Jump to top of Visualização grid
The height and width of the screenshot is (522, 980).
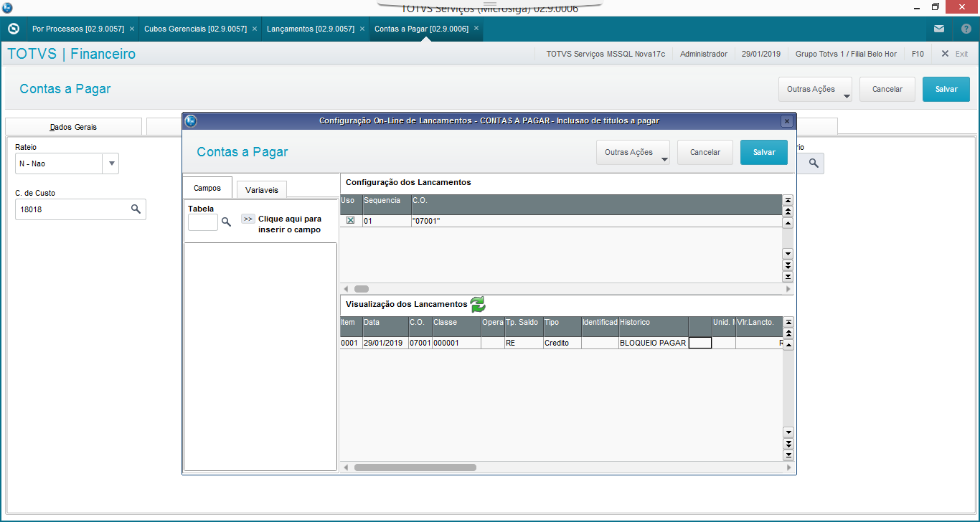pyautogui.click(x=788, y=323)
